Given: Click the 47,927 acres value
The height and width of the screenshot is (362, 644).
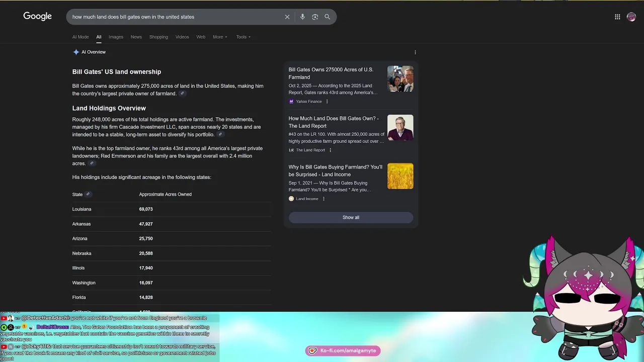Looking at the screenshot, I should coord(146,224).
